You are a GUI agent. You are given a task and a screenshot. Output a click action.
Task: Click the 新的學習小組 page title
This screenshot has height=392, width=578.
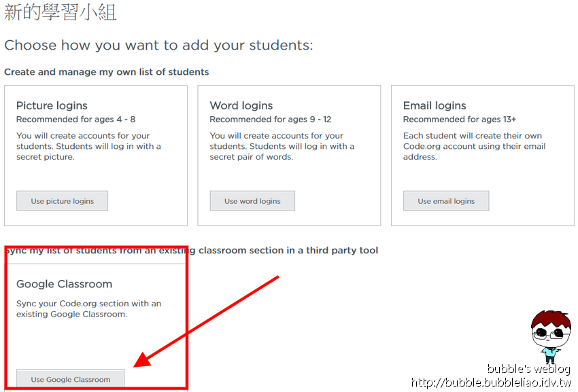[60, 12]
